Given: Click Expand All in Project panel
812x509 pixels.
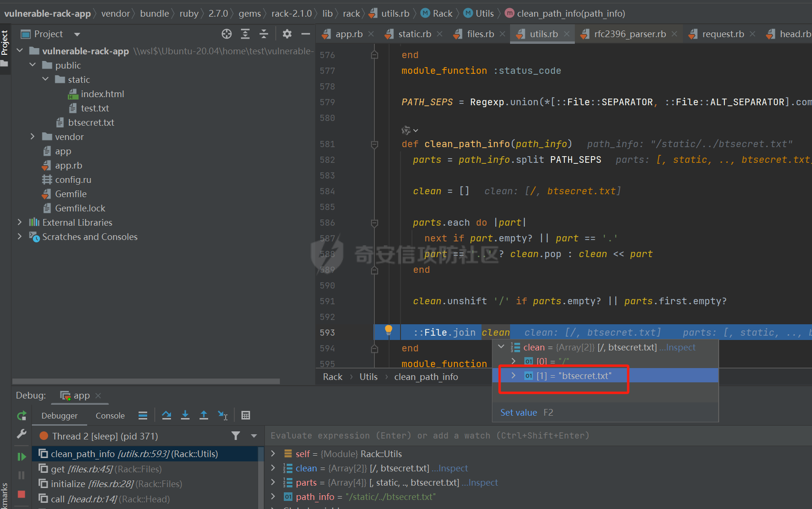Looking at the screenshot, I should click(x=245, y=34).
